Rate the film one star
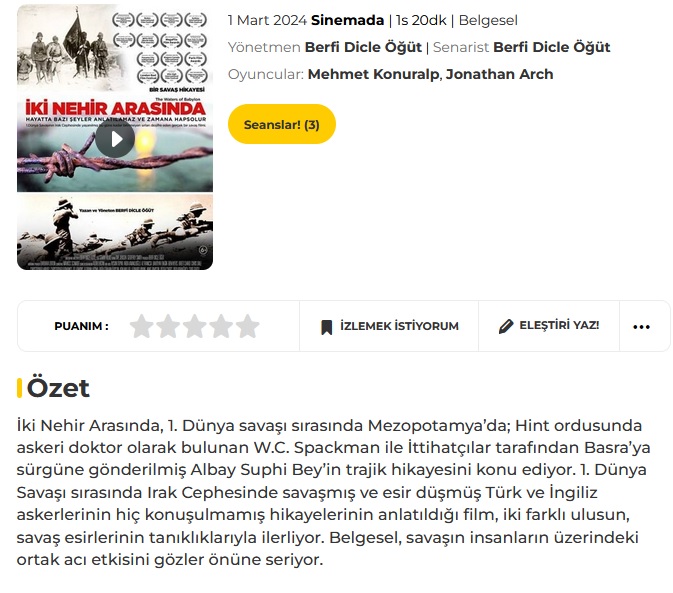This screenshot has height=593, width=673. [x=141, y=326]
